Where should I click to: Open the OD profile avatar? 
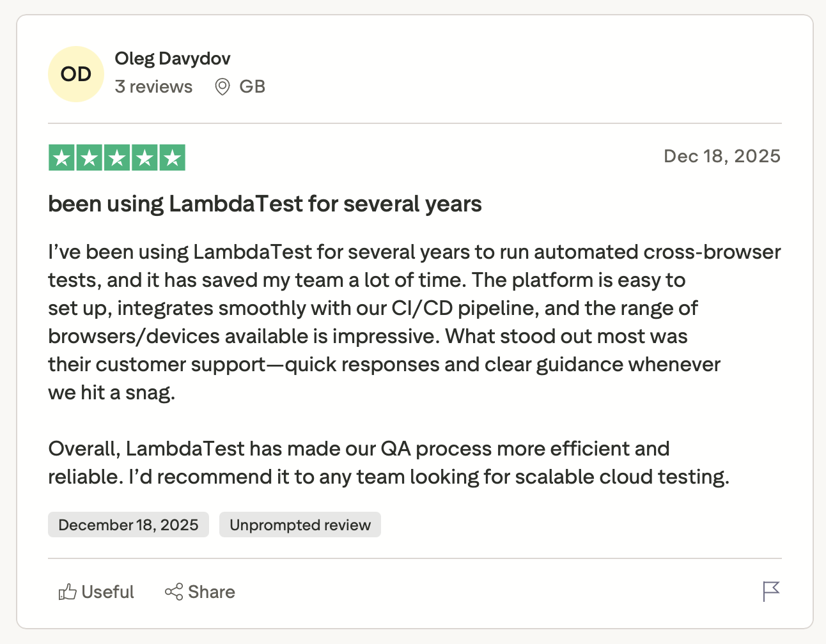(76, 74)
